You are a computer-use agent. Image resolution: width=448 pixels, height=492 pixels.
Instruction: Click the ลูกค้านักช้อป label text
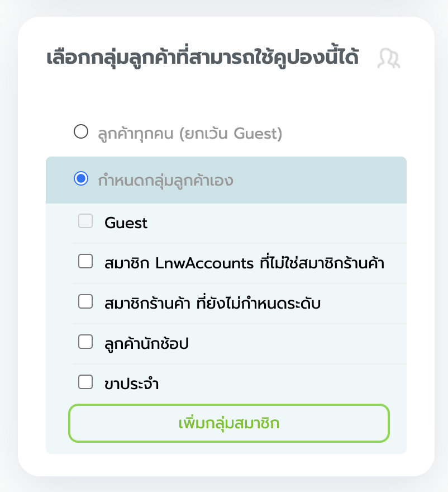pyautogui.click(x=146, y=343)
